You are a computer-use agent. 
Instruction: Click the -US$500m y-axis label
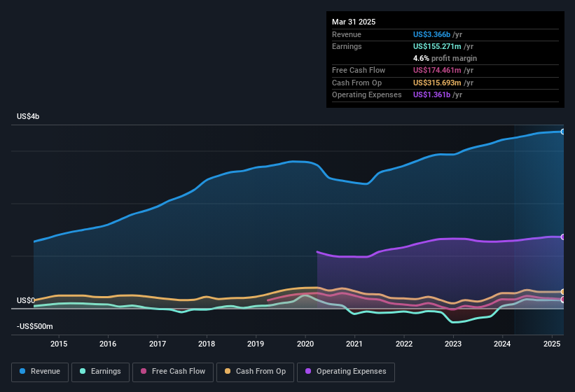[x=35, y=326]
